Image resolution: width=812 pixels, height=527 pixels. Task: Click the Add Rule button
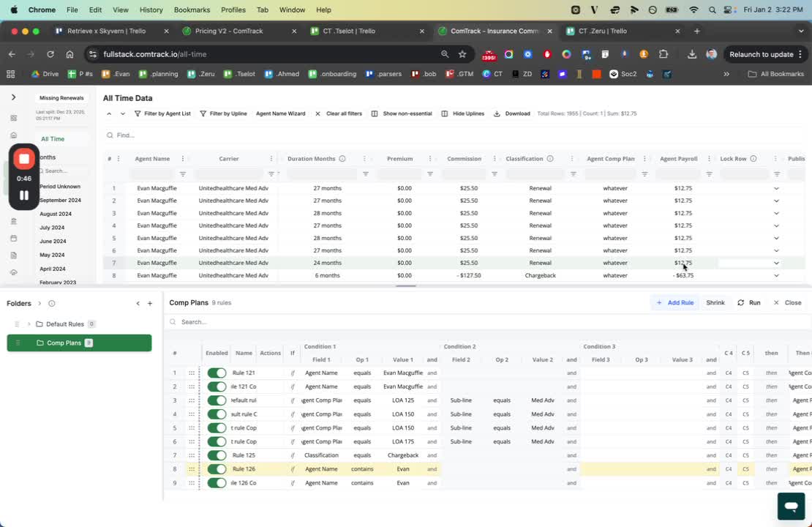(x=674, y=302)
